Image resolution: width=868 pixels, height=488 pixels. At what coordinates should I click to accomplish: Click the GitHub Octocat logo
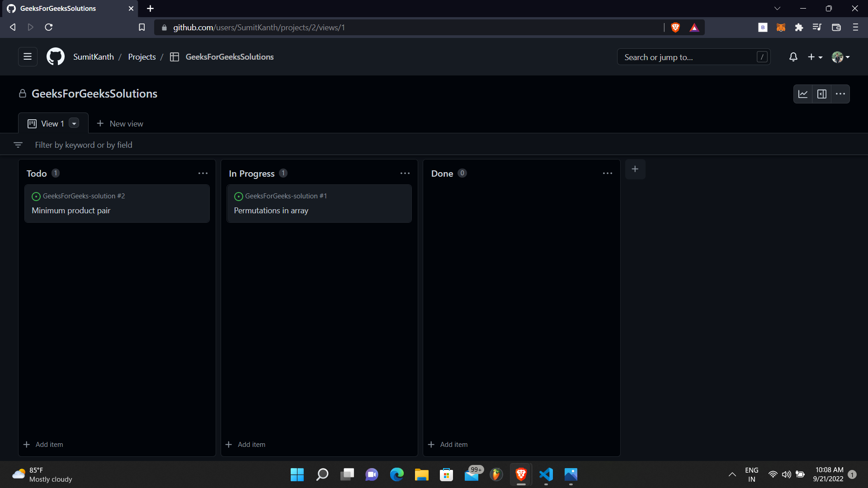click(56, 57)
